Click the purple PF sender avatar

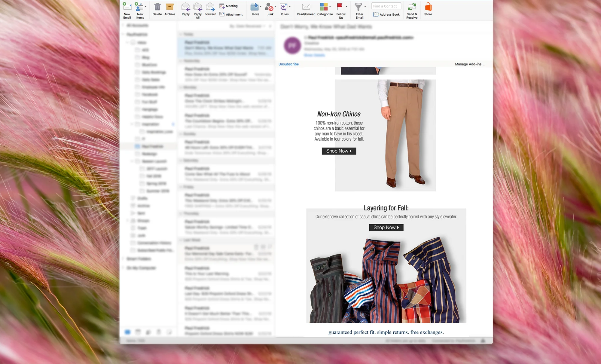coord(292,45)
